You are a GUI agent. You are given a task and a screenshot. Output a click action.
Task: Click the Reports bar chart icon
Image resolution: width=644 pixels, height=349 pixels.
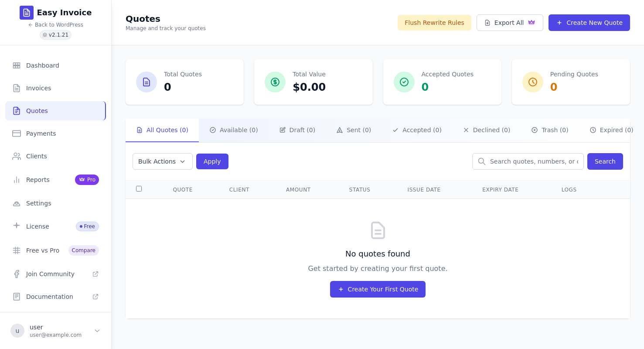click(x=17, y=180)
